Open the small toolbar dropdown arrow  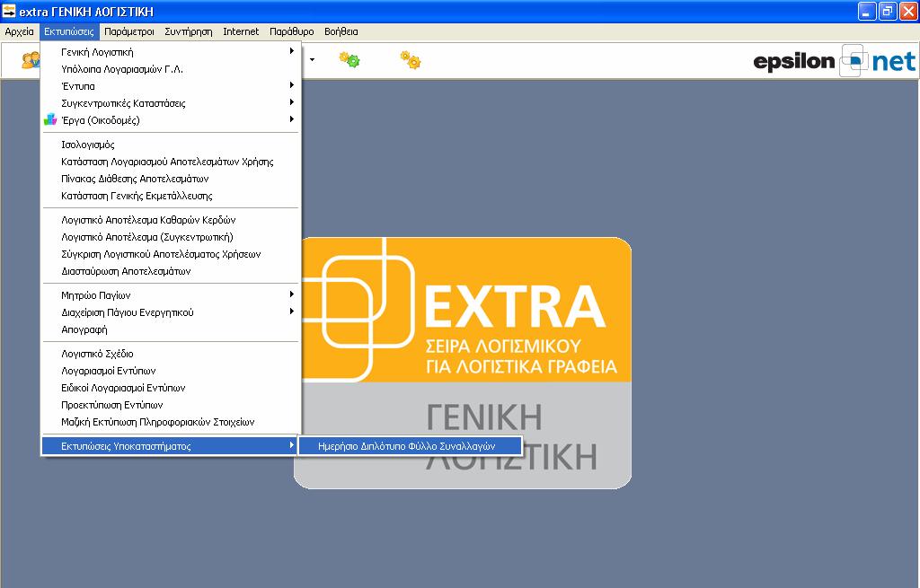pos(312,60)
